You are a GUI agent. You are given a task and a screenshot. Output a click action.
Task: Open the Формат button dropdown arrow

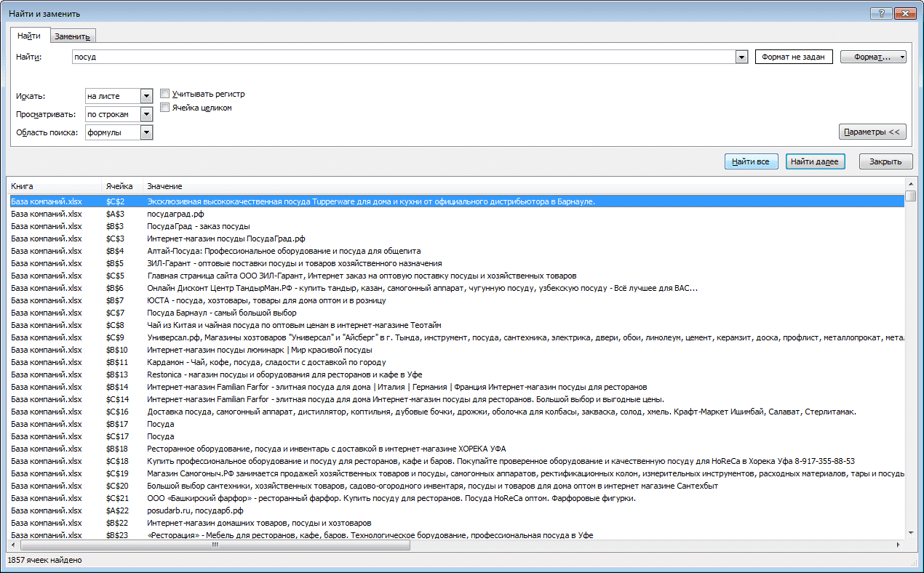[x=902, y=57]
